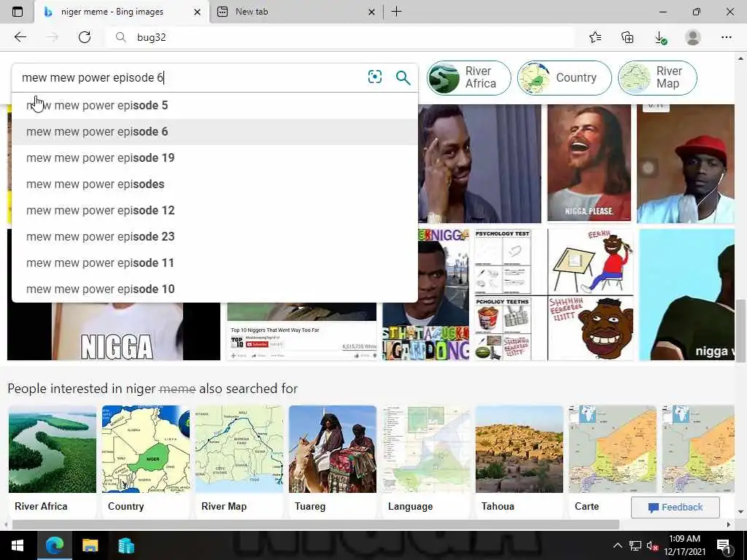Open the notification center icon
The height and width of the screenshot is (560, 747).
pos(724,546)
